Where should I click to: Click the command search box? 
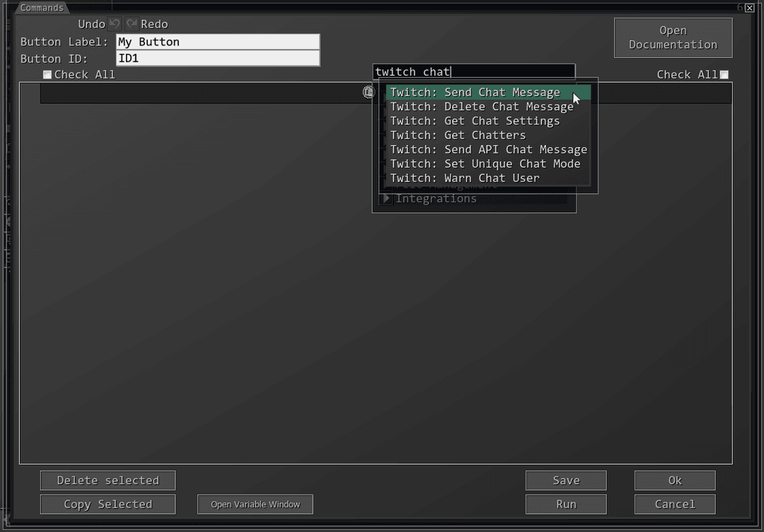474,71
